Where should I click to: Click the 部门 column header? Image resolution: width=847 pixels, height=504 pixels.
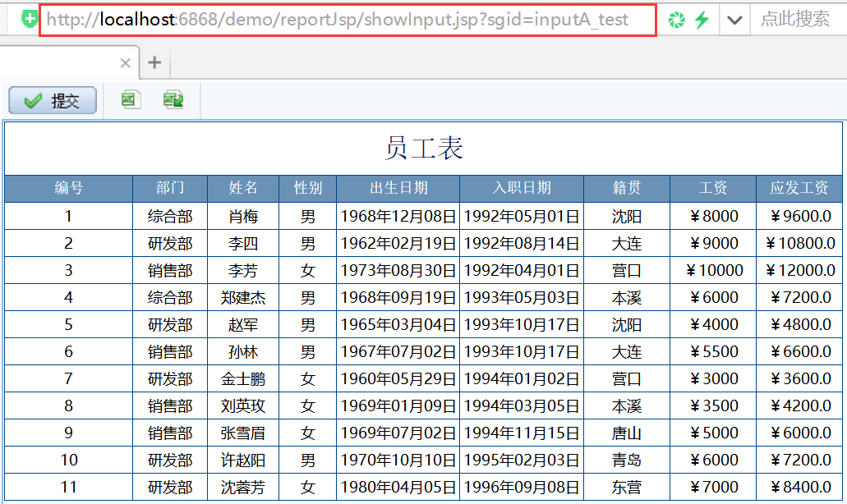pyautogui.click(x=170, y=188)
